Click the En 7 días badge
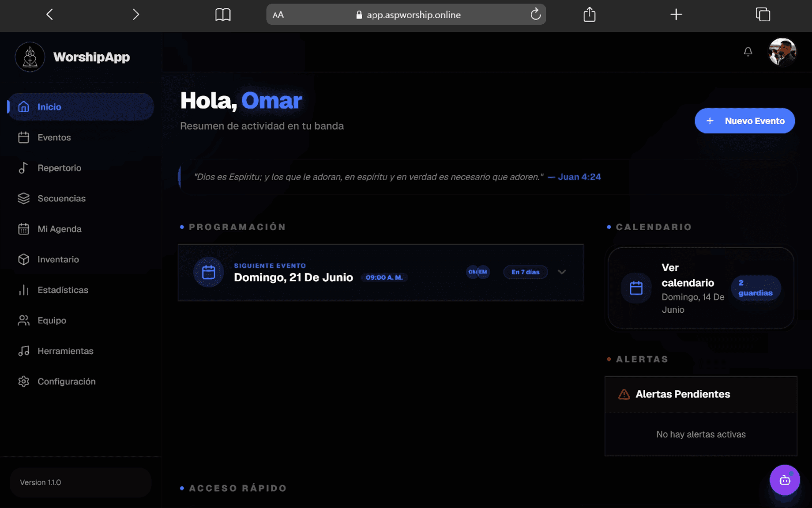This screenshot has width=812, height=508. tap(525, 272)
